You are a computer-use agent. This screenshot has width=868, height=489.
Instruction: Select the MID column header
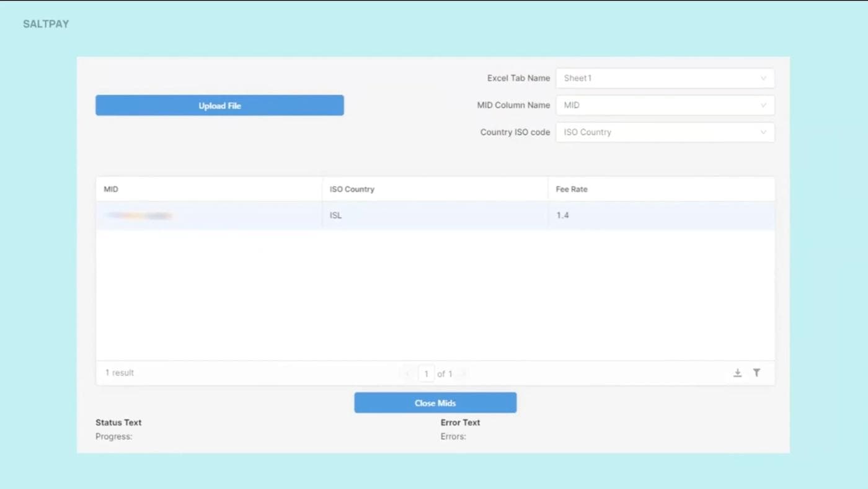pyautogui.click(x=111, y=189)
